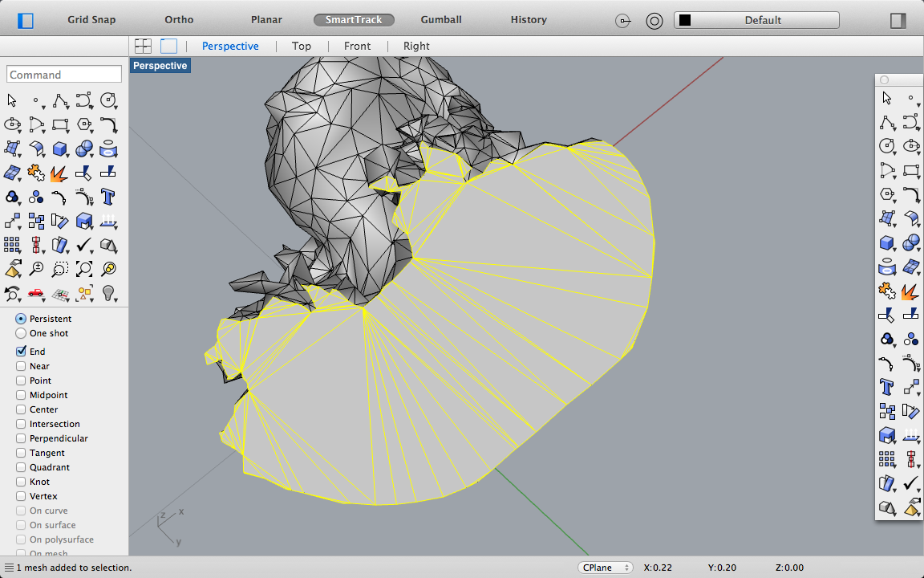924x578 pixels.
Task: Switch to the Top viewport tab
Action: pyautogui.click(x=302, y=46)
